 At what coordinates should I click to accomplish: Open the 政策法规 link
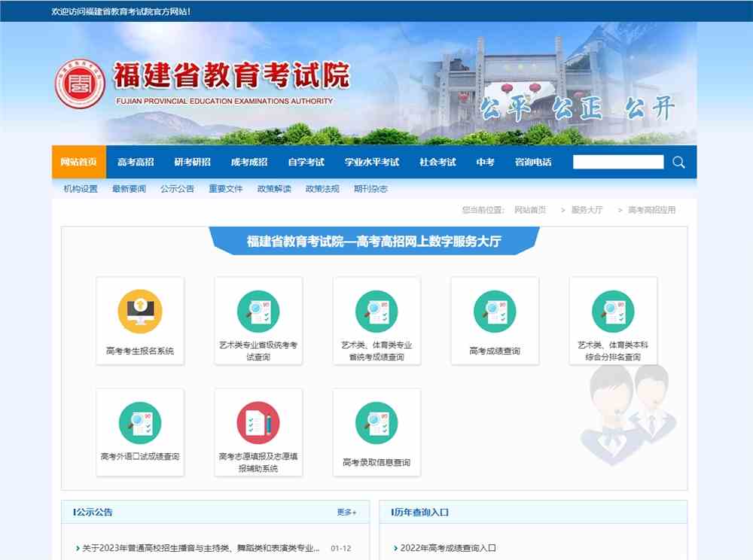[322, 189]
